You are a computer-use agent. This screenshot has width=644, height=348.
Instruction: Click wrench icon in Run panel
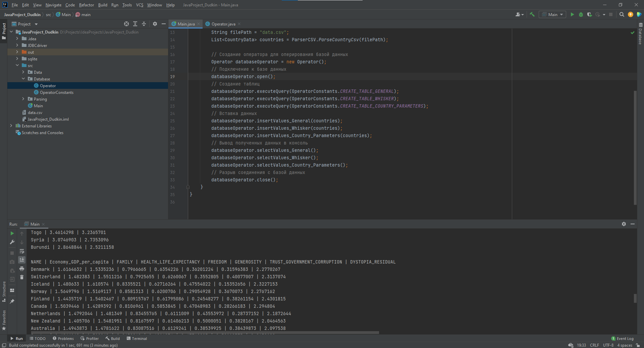[x=12, y=242]
